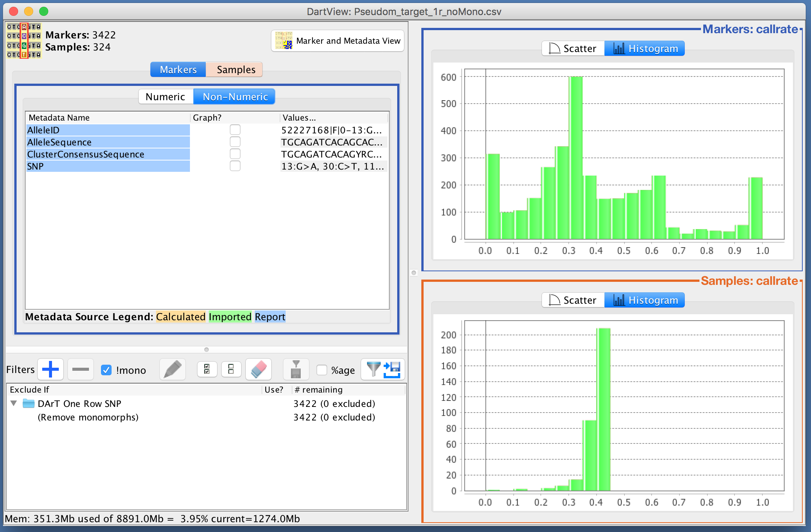Select the Non-Numeric metadata tab

click(234, 97)
